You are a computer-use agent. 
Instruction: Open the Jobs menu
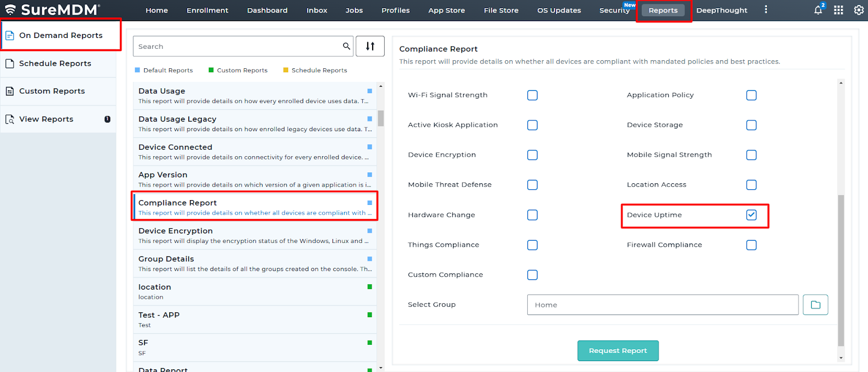[354, 10]
